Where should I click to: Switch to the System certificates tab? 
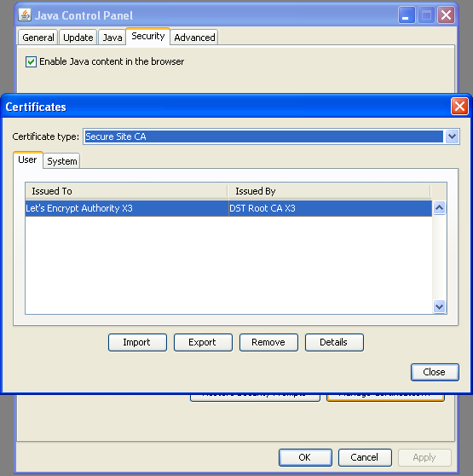pyautogui.click(x=62, y=161)
